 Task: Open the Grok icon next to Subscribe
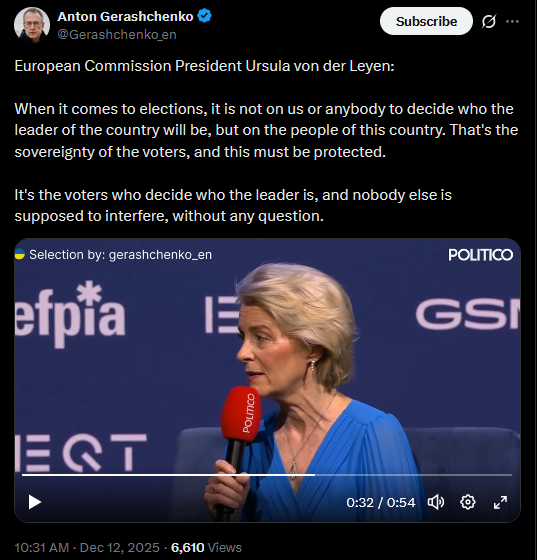(488, 21)
